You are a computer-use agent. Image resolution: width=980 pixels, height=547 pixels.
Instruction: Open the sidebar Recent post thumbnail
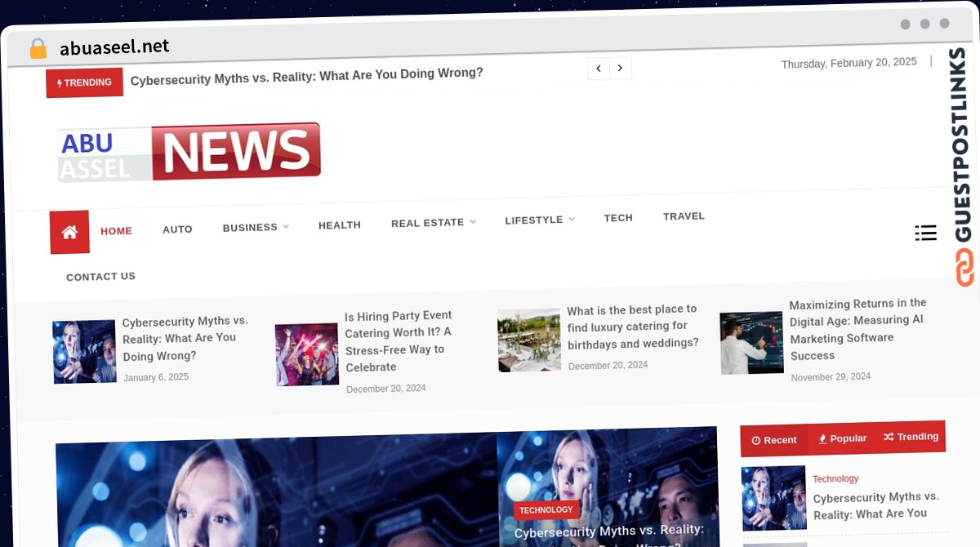(x=773, y=498)
